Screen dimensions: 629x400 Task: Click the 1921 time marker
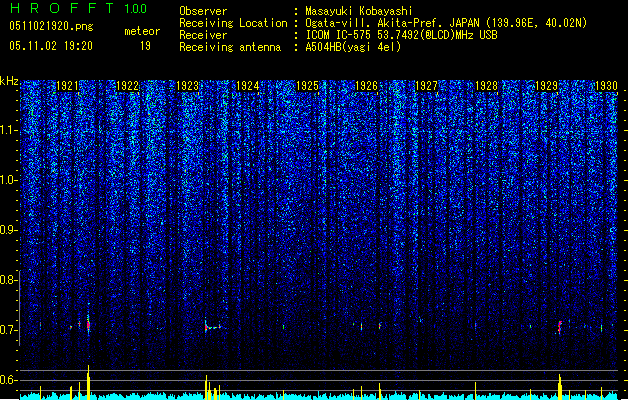[x=67, y=86]
